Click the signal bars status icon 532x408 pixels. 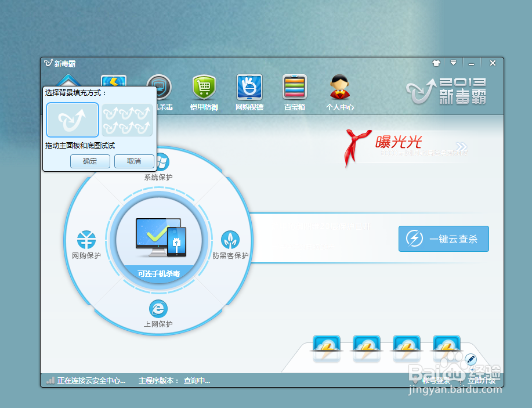(x=50, y=380)
